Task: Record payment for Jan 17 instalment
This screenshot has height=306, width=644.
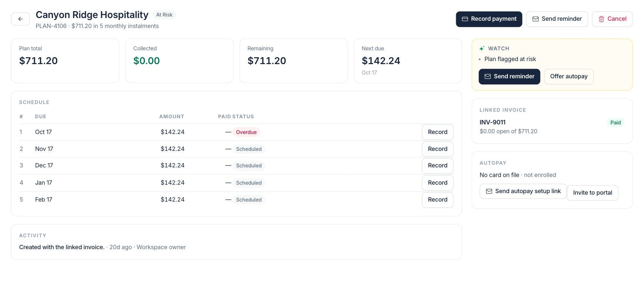Action: pyautogui.click(x=437, y=183)
